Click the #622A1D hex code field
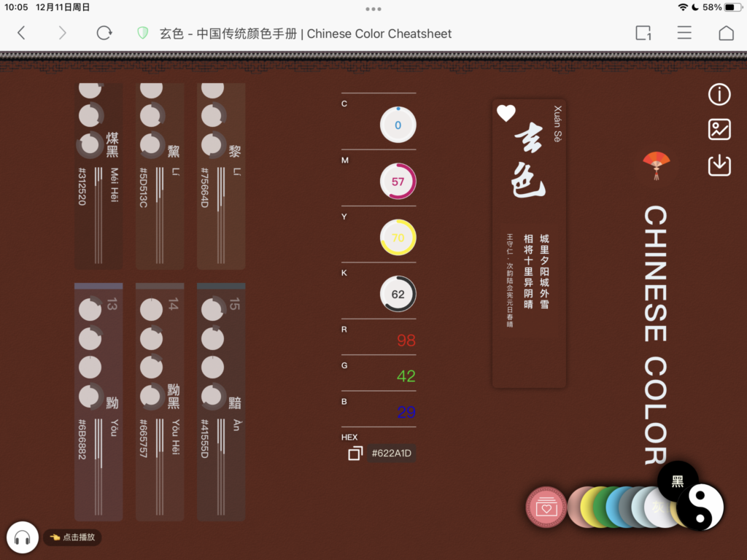This screenshot has height=560, width=747. pos(392,454)
